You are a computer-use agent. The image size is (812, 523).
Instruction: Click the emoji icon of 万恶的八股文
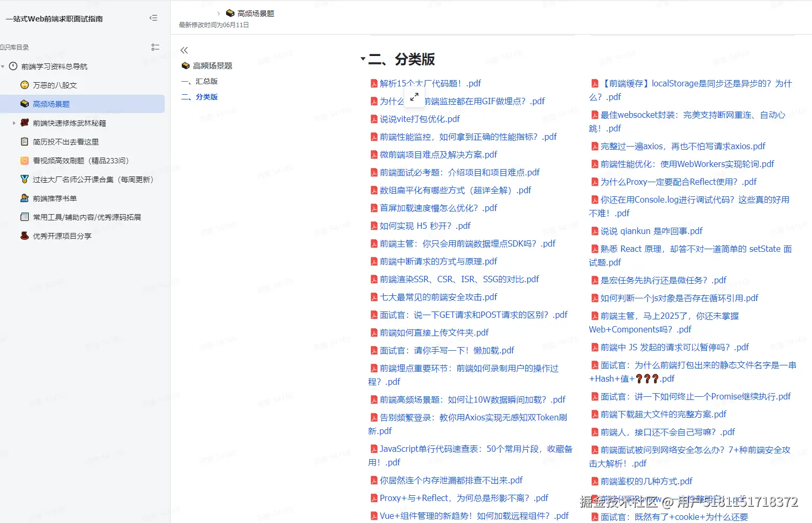pyautogui.click(x=25, y=84)
